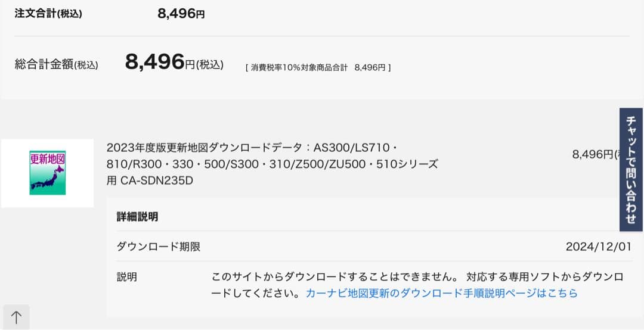Open the チャットで問い合わせ side tab

click(x=631, y=169)
